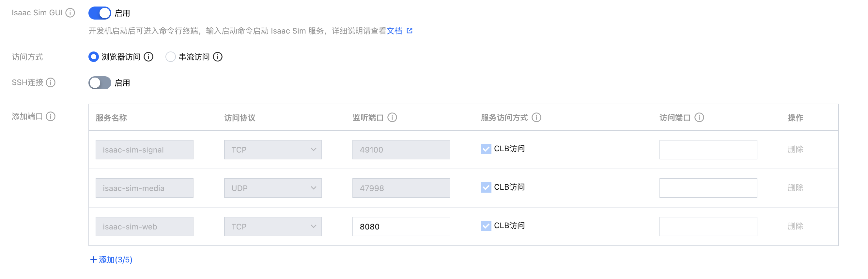Image resolution: width=868 pixels, height=279 pixels.
Task: Click info icon beside 浏览器访问 option
Action: 148,57
